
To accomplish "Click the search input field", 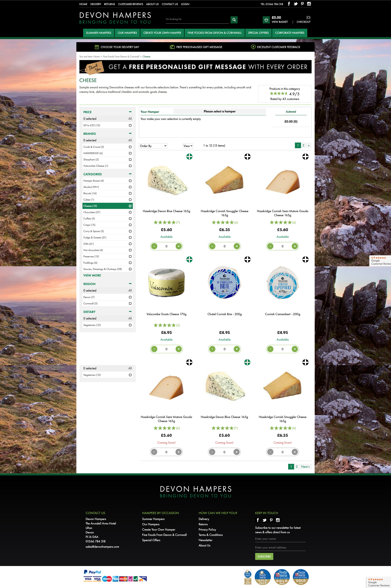I will click(197, 19).
